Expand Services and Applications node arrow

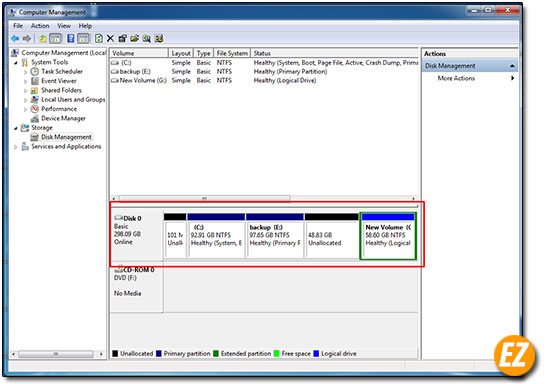click(16, 147)
